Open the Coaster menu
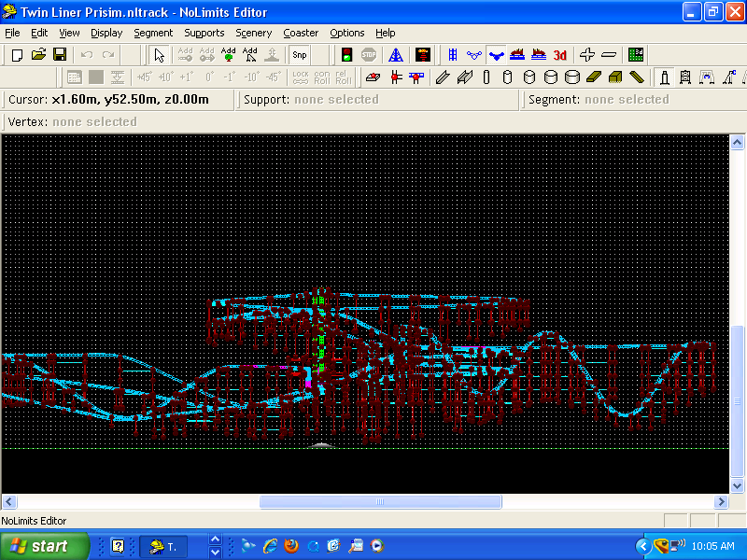Viewport: 747px width, 560px height. pos(301,33)
